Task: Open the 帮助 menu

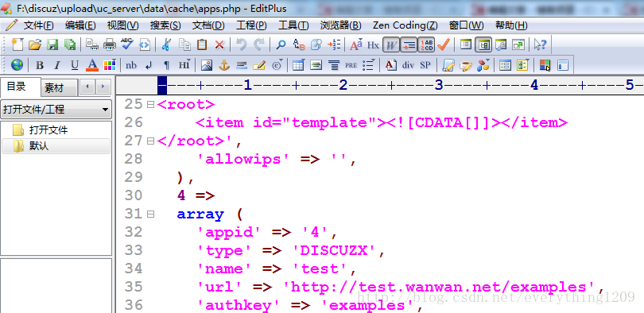Action: pyautogui.click(x=511, y=25)
